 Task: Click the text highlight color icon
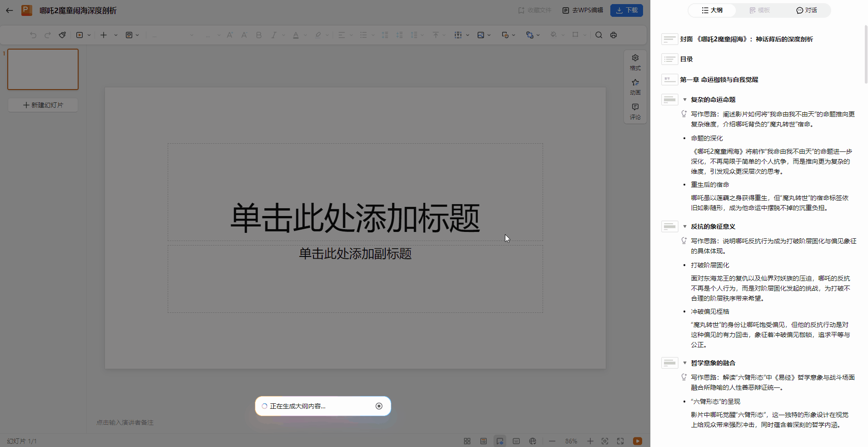click(x=318, y=35)
